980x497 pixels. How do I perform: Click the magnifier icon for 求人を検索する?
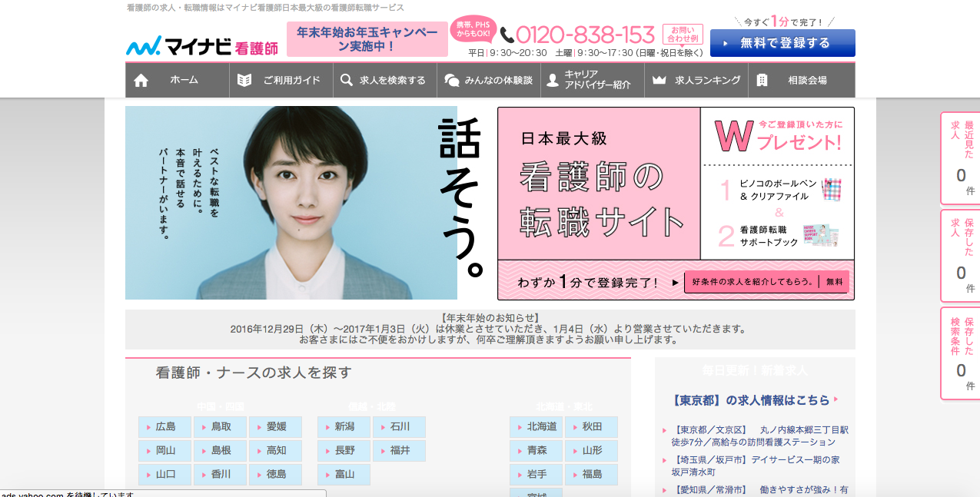(x=347, y=80)
